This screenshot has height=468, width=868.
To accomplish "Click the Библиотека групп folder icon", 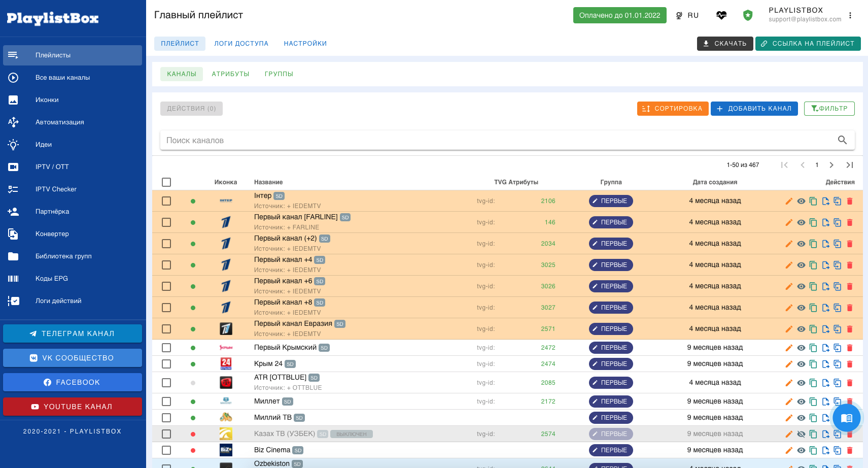I will click(13, 256).
